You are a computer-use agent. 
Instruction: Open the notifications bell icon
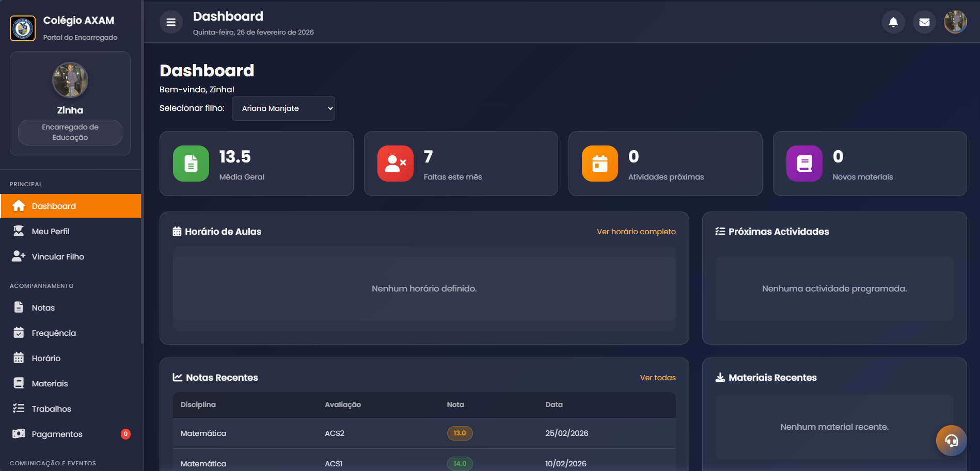pos(893,22)
